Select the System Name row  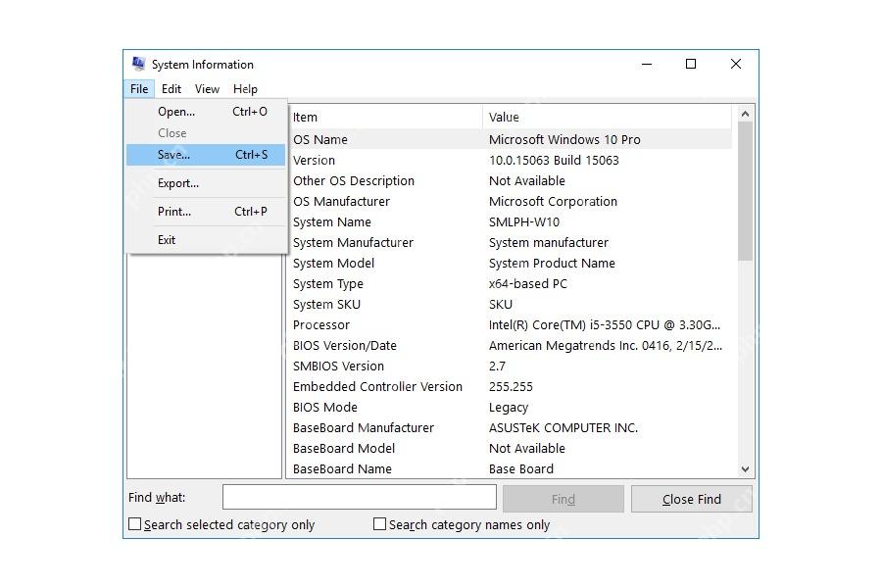tap(510, 221)
